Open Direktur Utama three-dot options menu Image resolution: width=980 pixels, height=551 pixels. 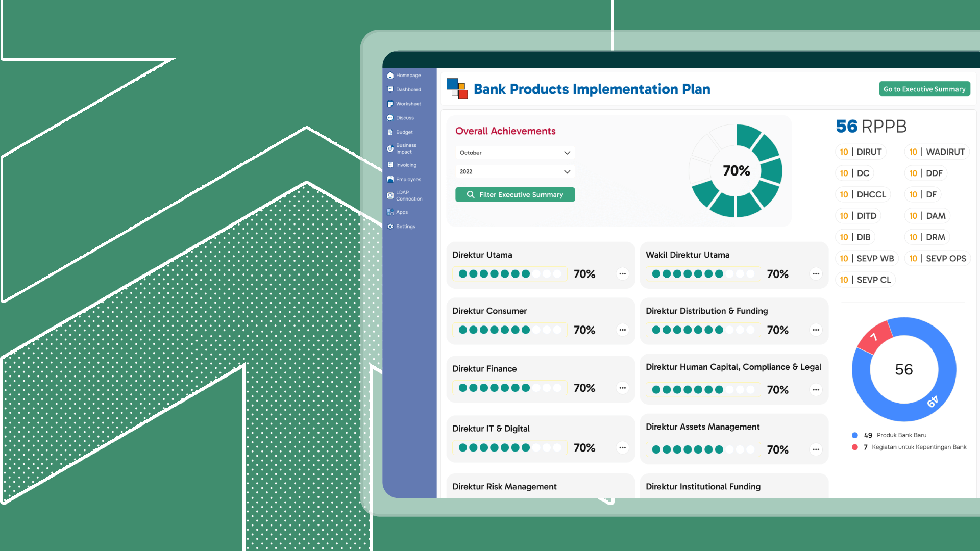coord(622,274)
